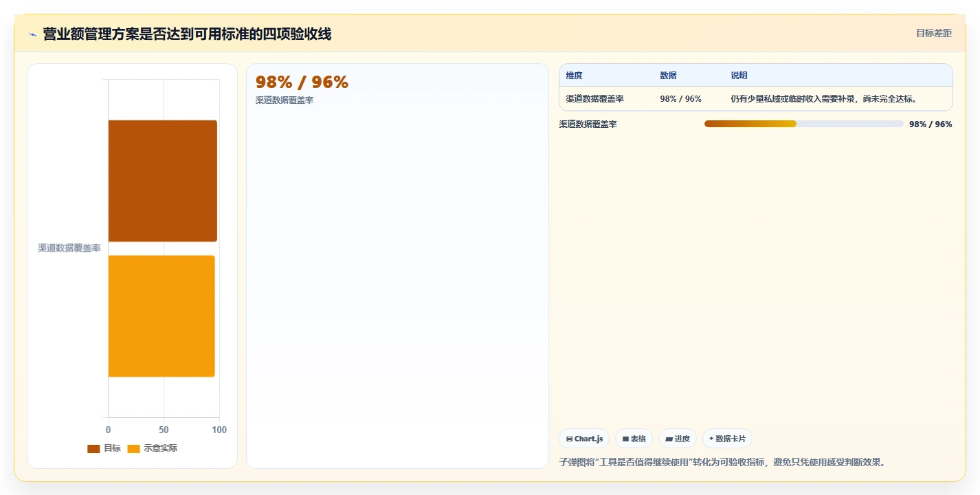Click the lightning icon beside the title
This screenshot has width=980, height=495.
(32, 34)
